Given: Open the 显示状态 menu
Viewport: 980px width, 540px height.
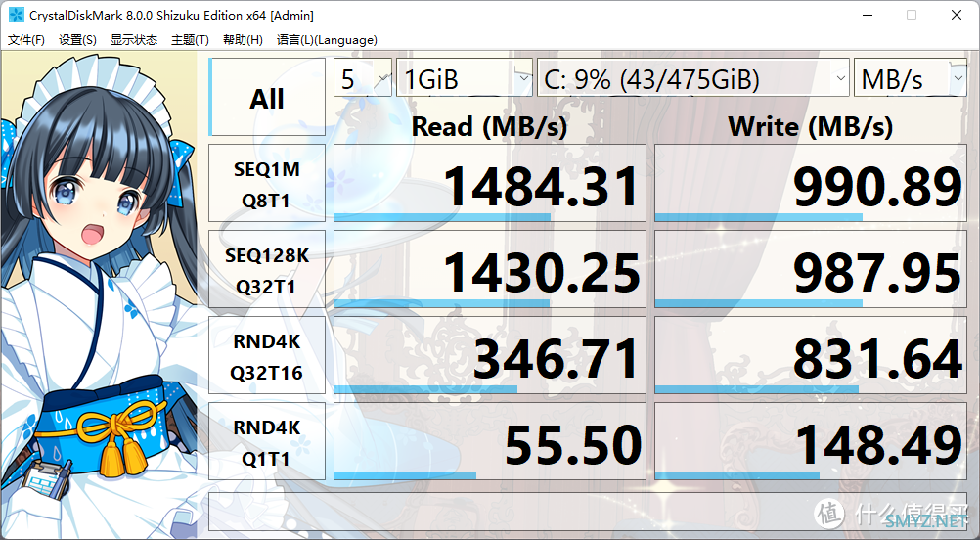Looking at the screenshot, I should pyautogui.click(x=134, y=40).
